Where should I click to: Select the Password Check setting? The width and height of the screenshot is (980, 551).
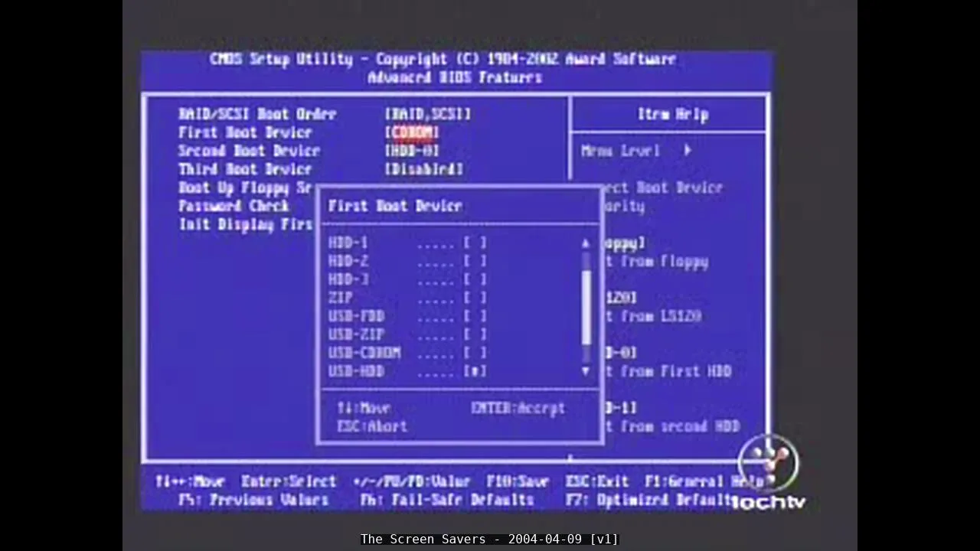(x=234, y=206)
